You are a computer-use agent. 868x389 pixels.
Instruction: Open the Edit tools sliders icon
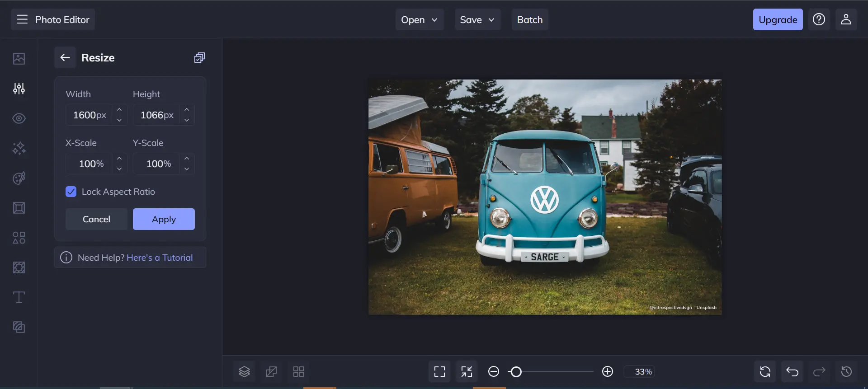(x=19, y=89)
